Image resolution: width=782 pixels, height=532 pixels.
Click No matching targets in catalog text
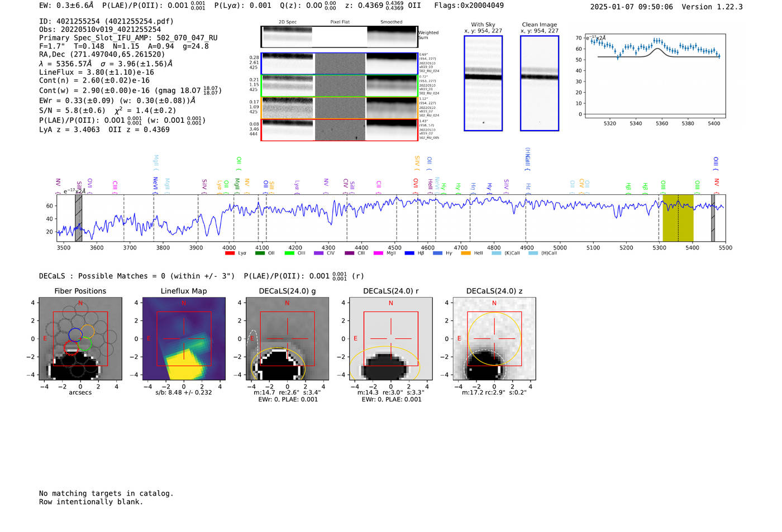106,493
